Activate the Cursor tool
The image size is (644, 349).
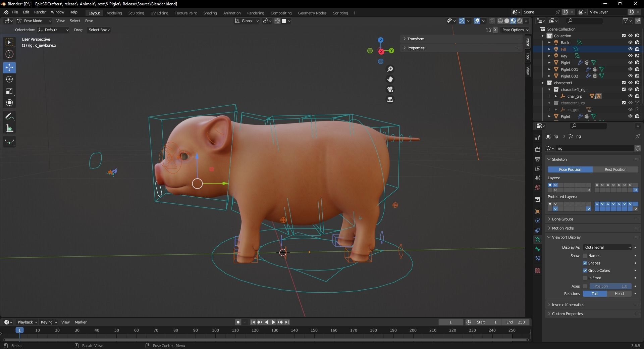[9, 54]
